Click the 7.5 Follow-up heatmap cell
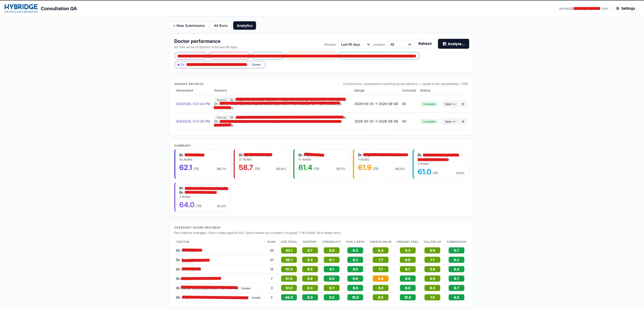Image resolution: width=644 pixels, height=310 pixels. coord(432,297)
